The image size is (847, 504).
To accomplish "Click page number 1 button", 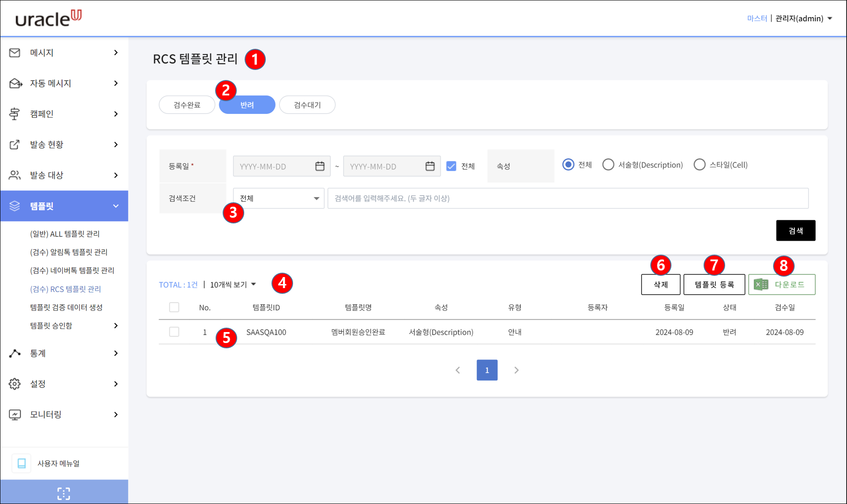I will click(x=487, y=370).
